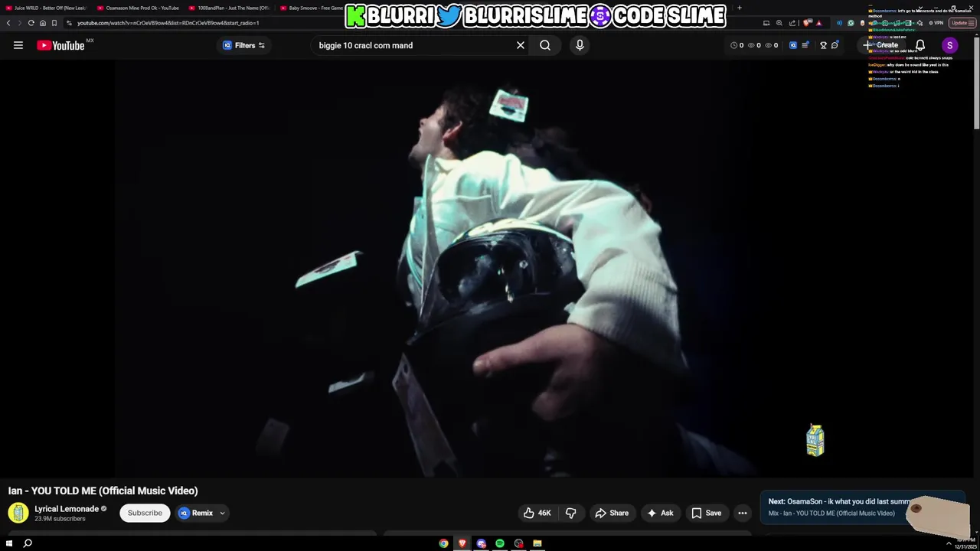This screenshot has width=980, height=551.
Task: Like the video with thumbs up
Action: click(x=537, y=513)
